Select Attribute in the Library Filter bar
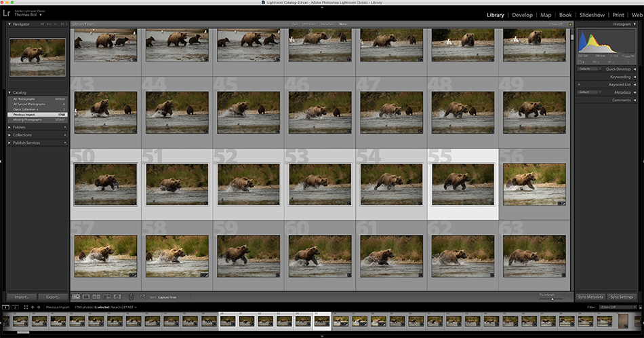Image resolution: width=644 pixels, height=338 pixels. click(x=309, y=24)
